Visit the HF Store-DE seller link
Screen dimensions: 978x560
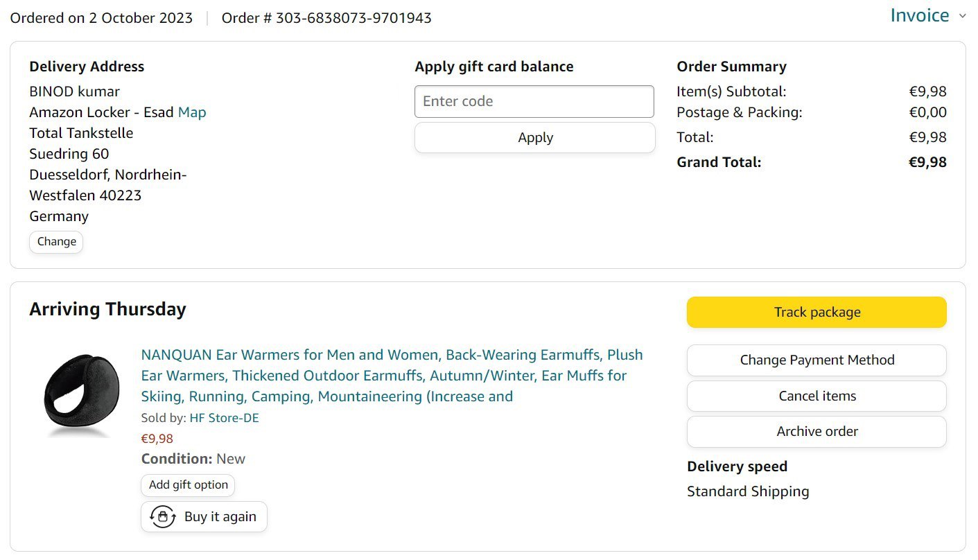coord(224,418)
